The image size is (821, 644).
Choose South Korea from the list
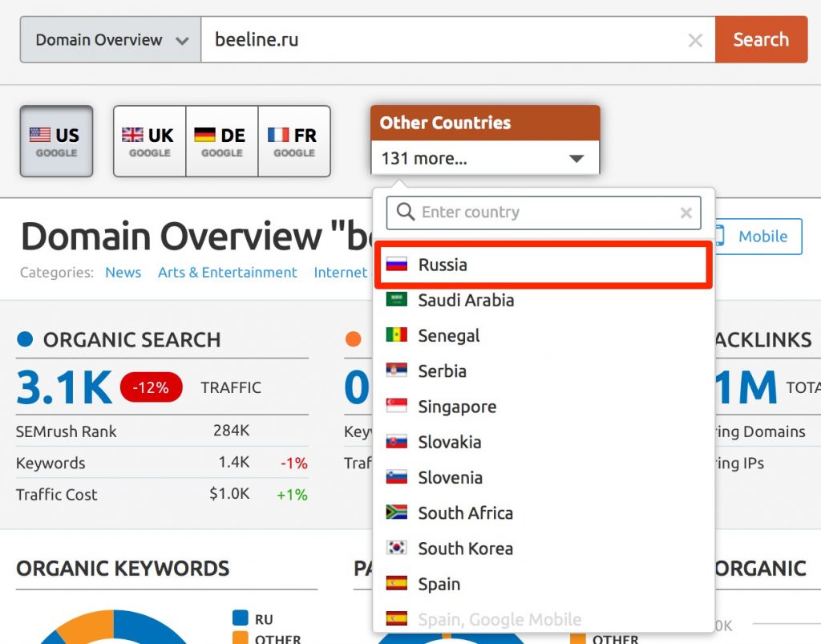click(544, 549)
